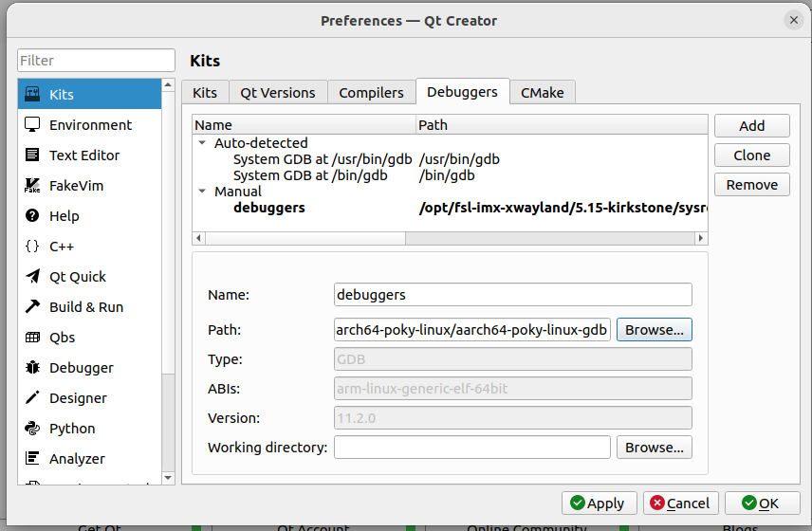812x531 pixels.
Task: Switch to the Qt Versions tab
Action: point(277,92)
